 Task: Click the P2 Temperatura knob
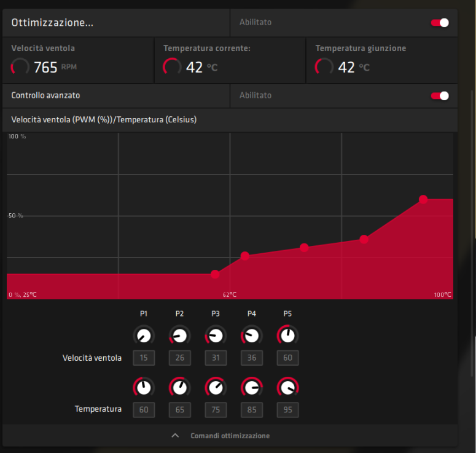click(180, 388)
